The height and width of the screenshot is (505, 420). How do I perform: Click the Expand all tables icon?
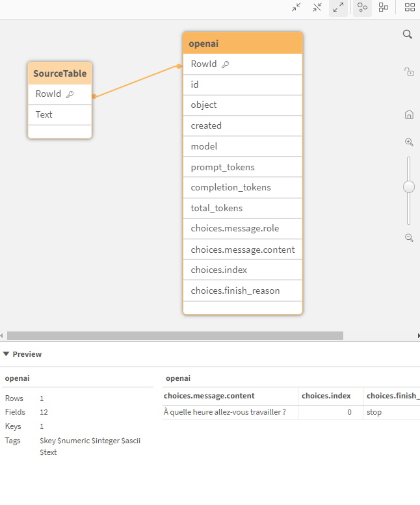click(x=338, y=7)
